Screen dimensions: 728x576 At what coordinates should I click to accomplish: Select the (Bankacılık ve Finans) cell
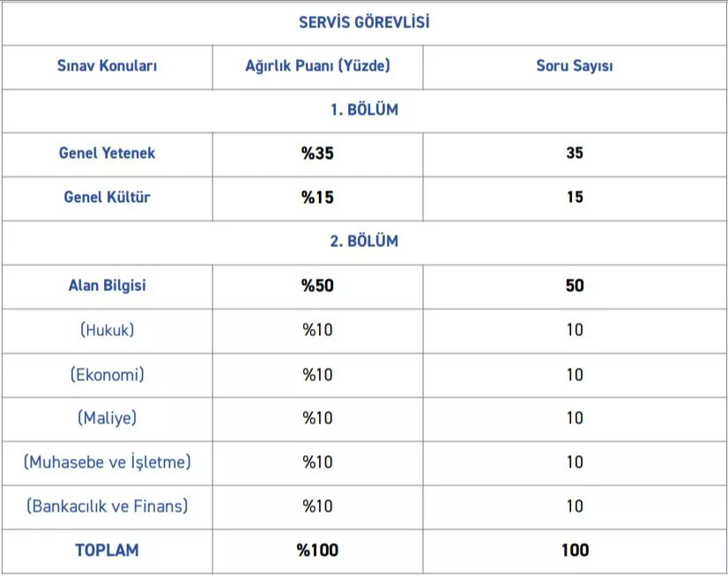pyautogui.click(x=108, y=507)
